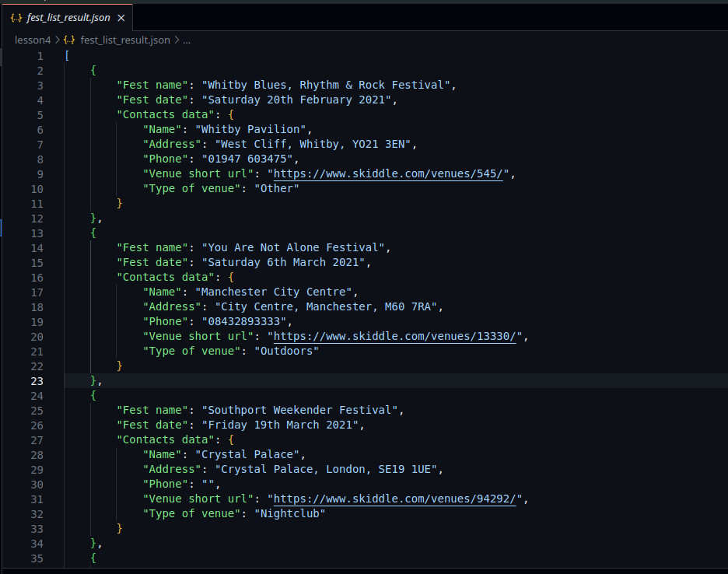
Task: Click "Friday 19th March 2021" value
Action: coord(281,425)
